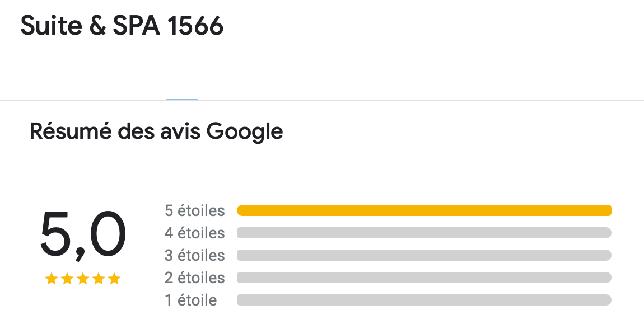
Task: Click the 5,0 average rating number
Action: tap(83, 236)
